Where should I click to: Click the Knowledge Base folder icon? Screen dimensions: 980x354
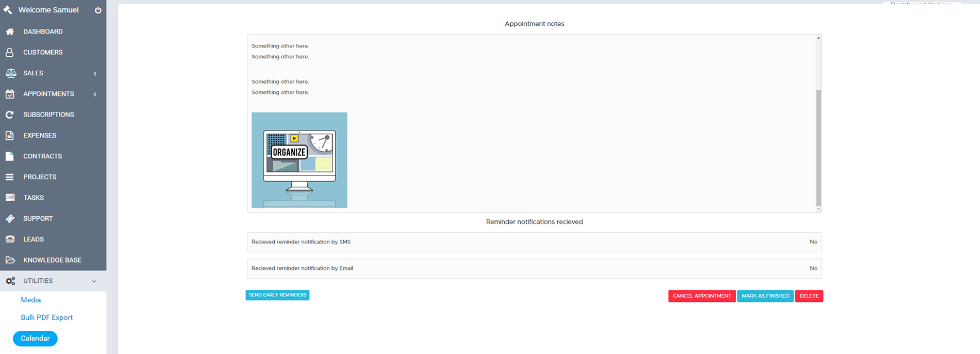pos(10,260)
